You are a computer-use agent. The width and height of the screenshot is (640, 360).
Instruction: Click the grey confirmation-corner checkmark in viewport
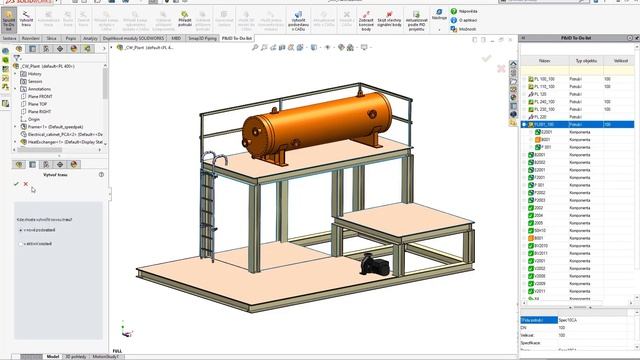[x=486, y=58]
